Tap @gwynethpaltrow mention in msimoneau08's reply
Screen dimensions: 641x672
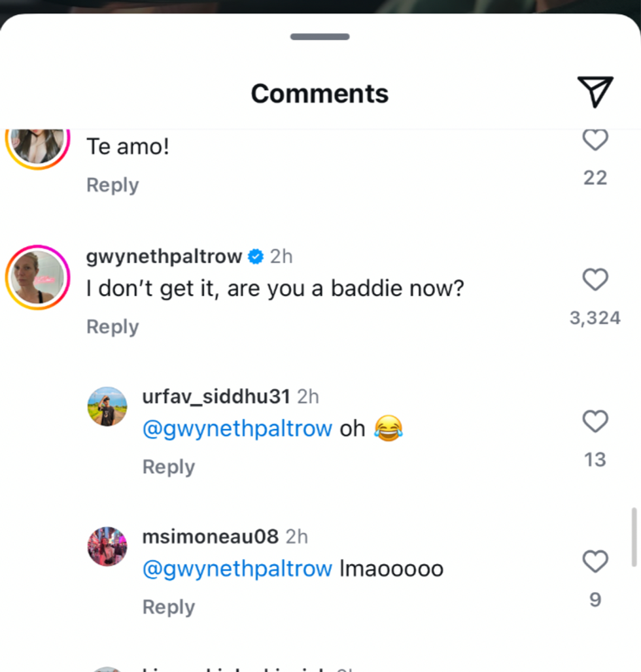coord(237,569)
